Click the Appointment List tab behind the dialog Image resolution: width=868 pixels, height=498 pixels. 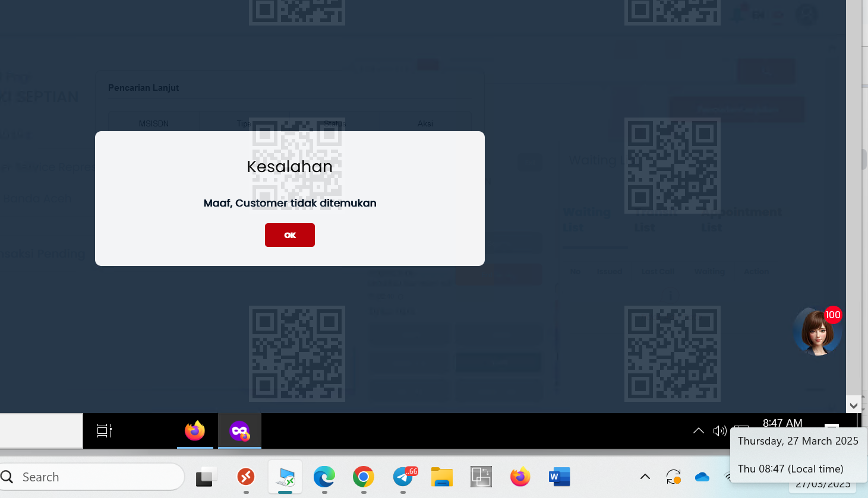[x=741, y=220]
